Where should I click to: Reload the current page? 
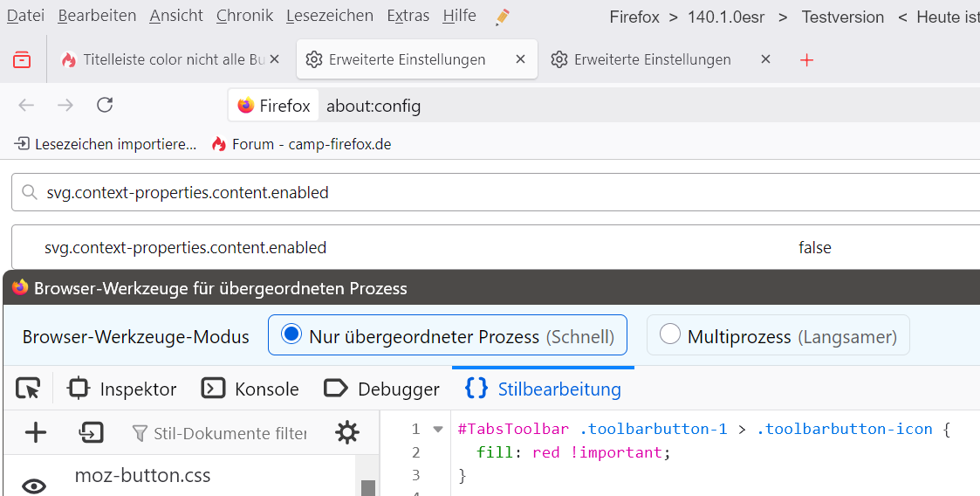pyautogui.click(x=105, y=106)
